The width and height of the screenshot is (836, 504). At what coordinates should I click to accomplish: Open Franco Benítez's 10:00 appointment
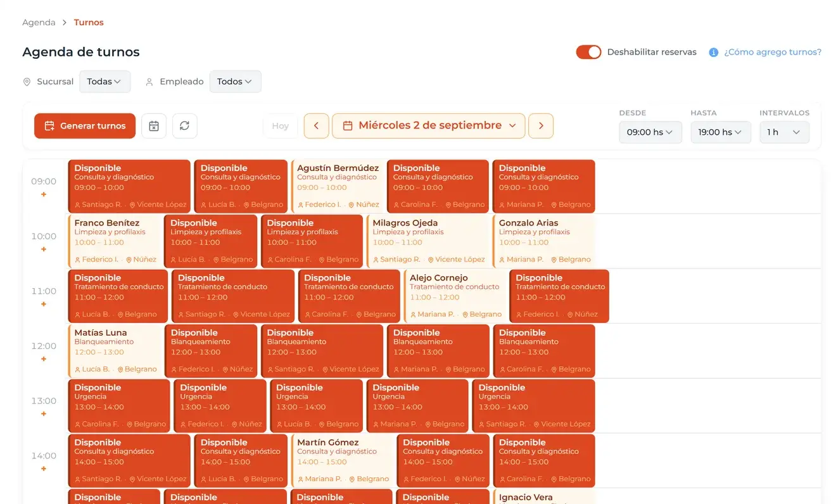click(x=115, y=241)
